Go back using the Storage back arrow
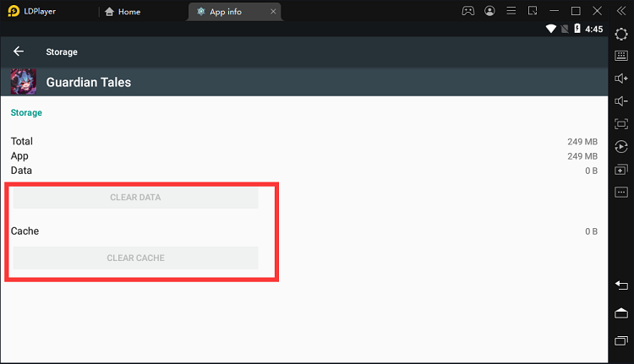 point(19,52)
